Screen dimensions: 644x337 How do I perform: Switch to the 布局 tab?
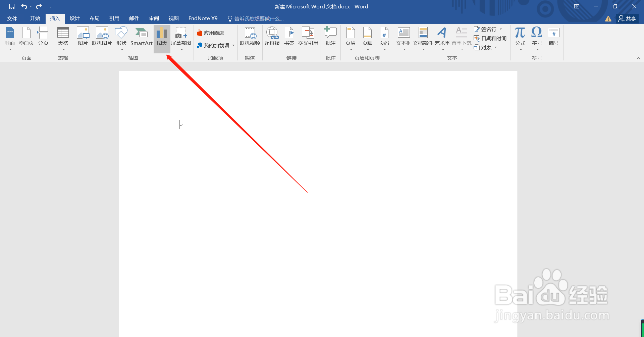[x=94, y=18]
